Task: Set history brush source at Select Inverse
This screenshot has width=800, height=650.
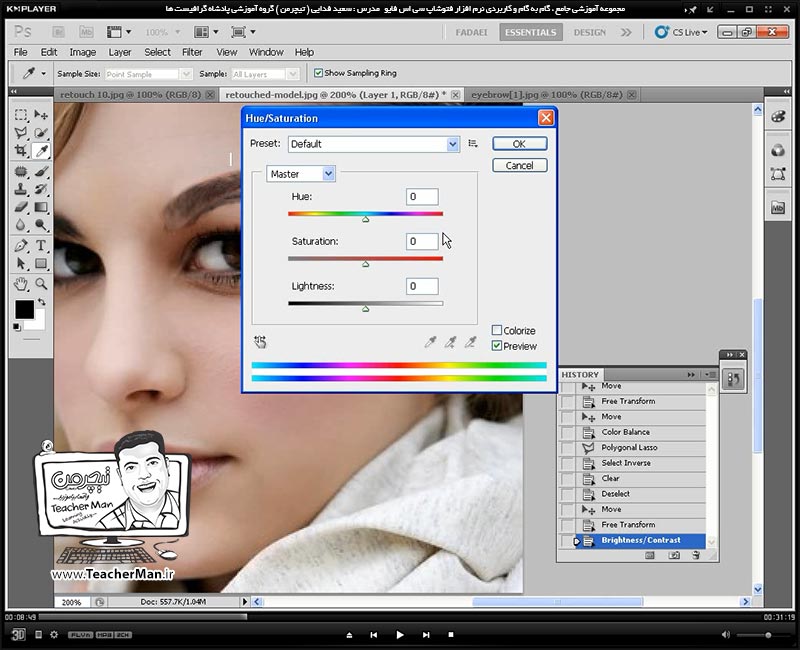Action: point(566,463)
